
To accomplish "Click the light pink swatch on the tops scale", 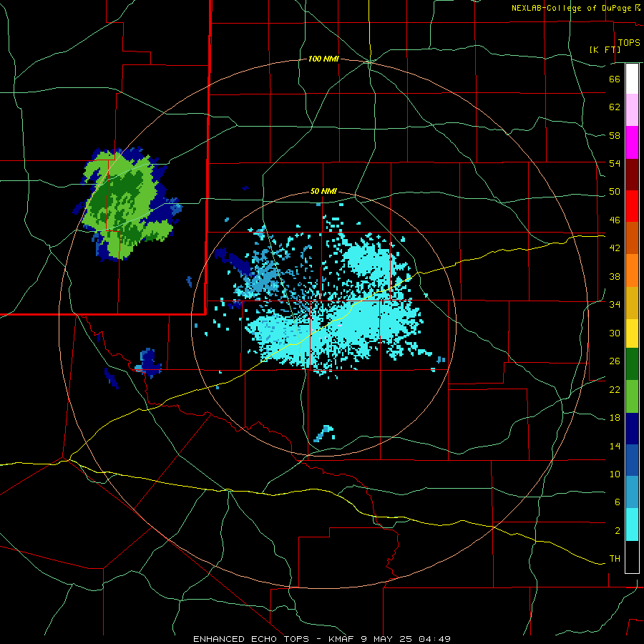I will [632, 109].
